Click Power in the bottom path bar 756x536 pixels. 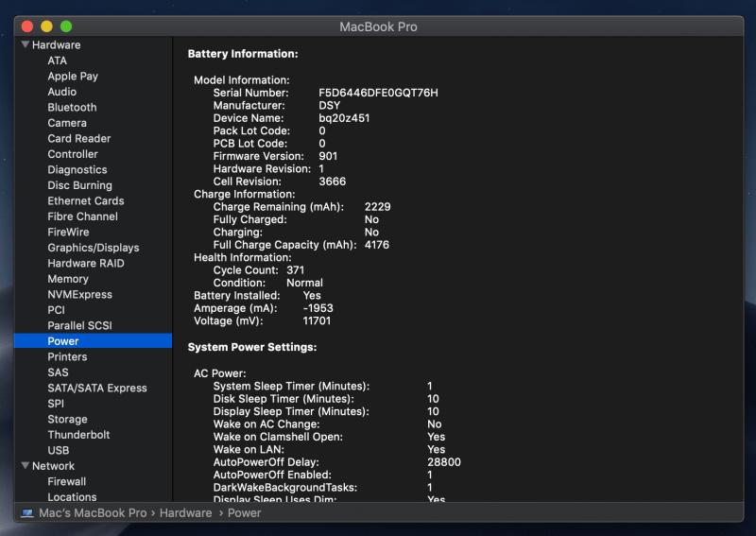[244, 513]
